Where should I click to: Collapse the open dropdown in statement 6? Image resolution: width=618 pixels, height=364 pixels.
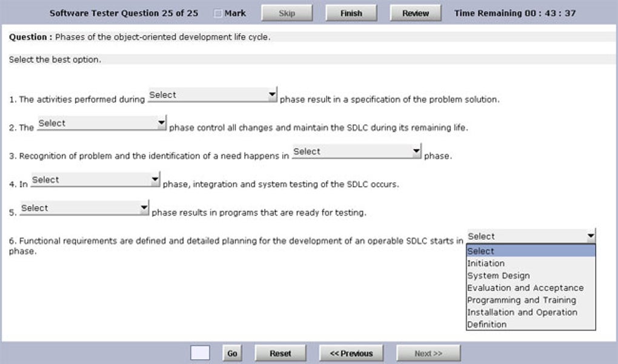click(x=531, y=236)
